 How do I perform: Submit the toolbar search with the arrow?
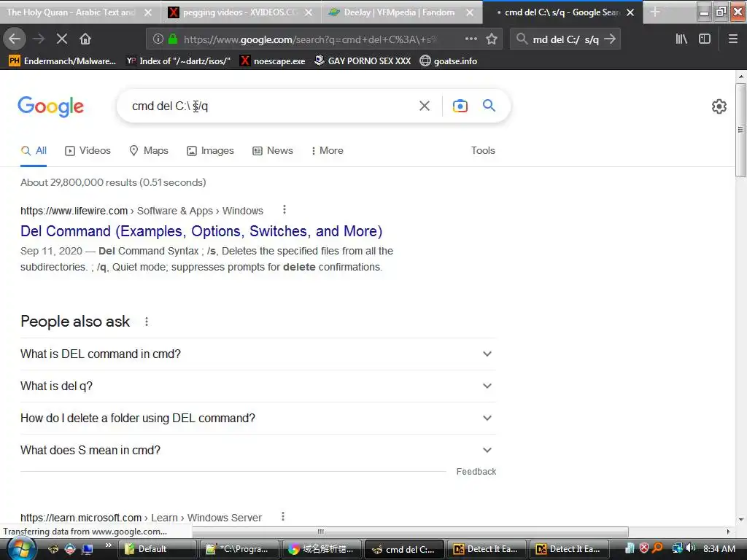pos(610,39)
